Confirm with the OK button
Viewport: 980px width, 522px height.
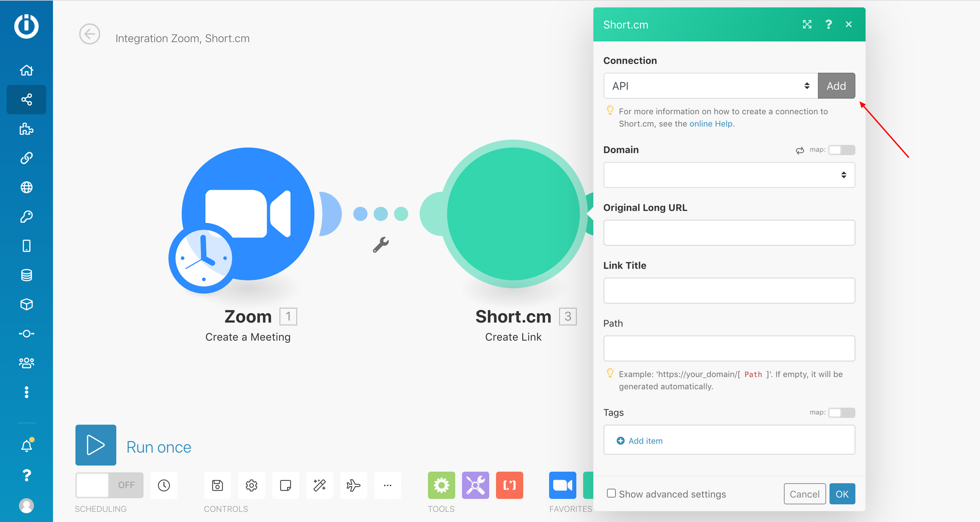[x=842, y=494]
